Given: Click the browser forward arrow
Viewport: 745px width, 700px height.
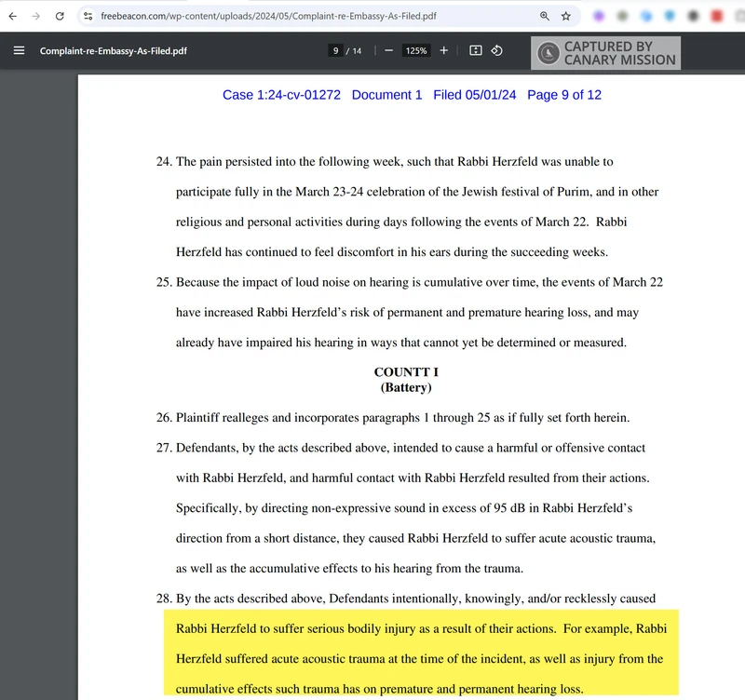Looking at the screenshot, I should (x=36, y=16).
